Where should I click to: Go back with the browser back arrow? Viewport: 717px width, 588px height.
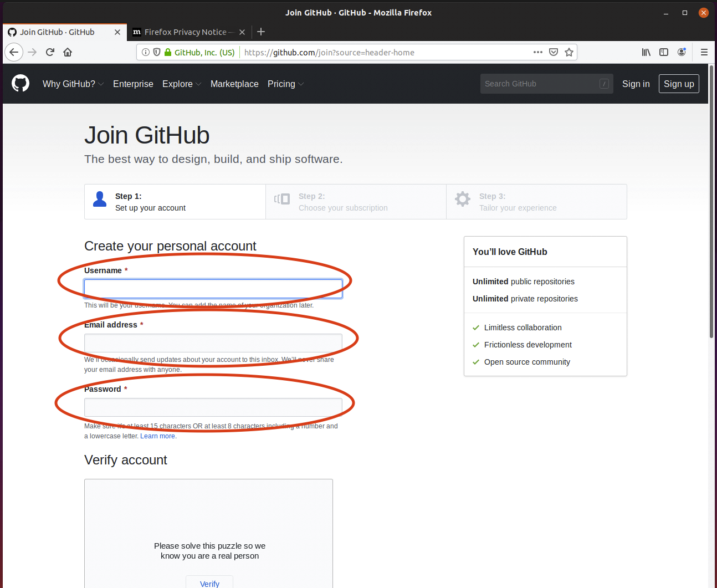(x=14, y=52)
